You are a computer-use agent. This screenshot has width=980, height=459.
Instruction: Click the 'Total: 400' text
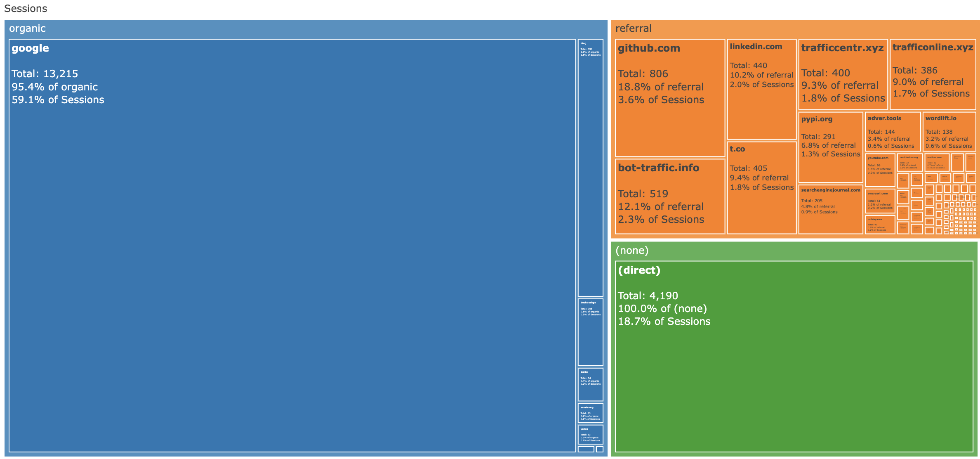[826, 73]
